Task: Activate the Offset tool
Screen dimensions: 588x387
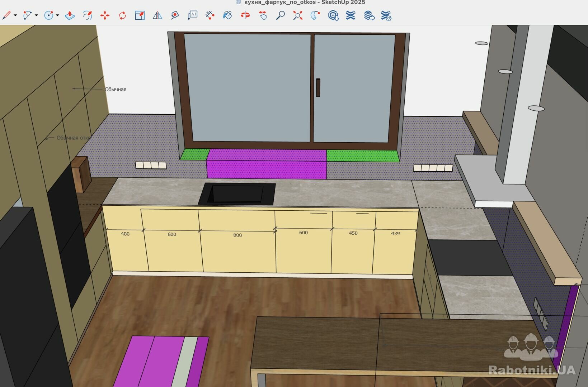Action: click(87, 15)
